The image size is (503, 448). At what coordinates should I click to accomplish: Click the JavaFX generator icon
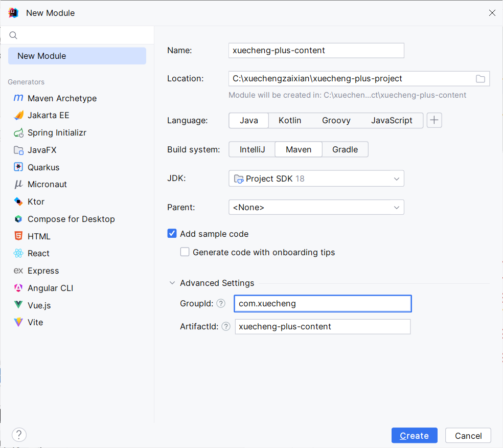[x=18, y=150]
